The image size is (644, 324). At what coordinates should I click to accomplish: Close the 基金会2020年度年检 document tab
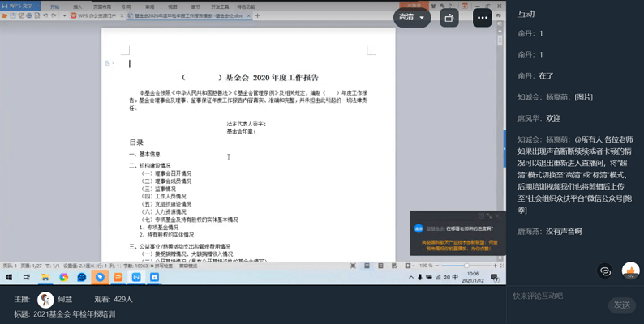point(248,15)
